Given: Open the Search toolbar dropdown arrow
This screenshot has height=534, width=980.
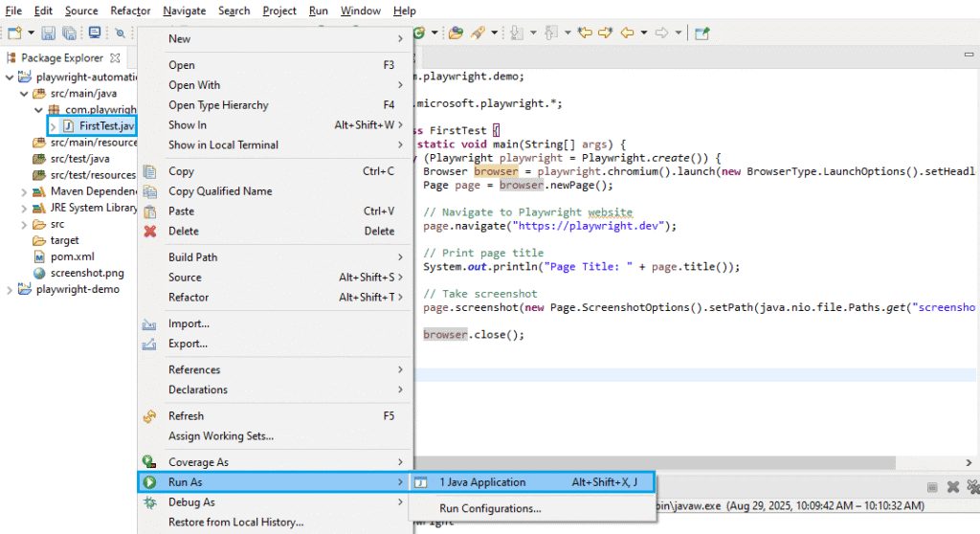Looking at the screenshot, I should (495, 33).
